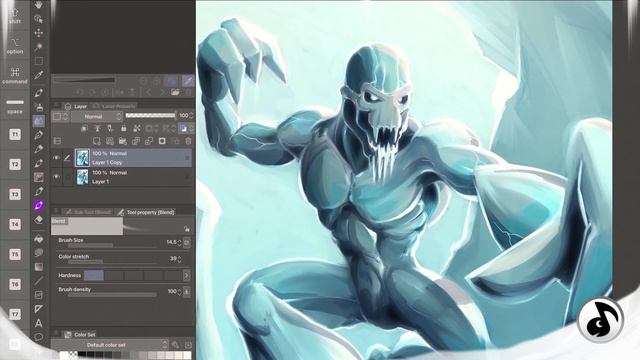Adjust the Brush Size 14.5 stepper

pos(179,242)
